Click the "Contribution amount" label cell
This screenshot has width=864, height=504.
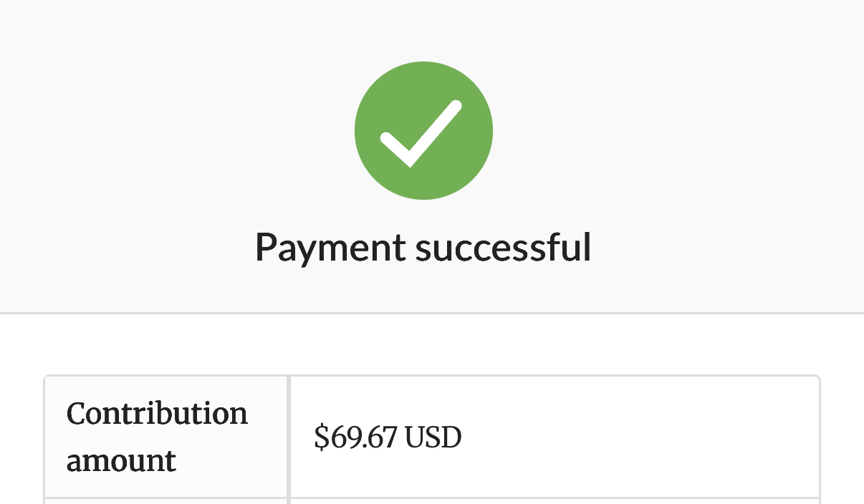point(166,437)
